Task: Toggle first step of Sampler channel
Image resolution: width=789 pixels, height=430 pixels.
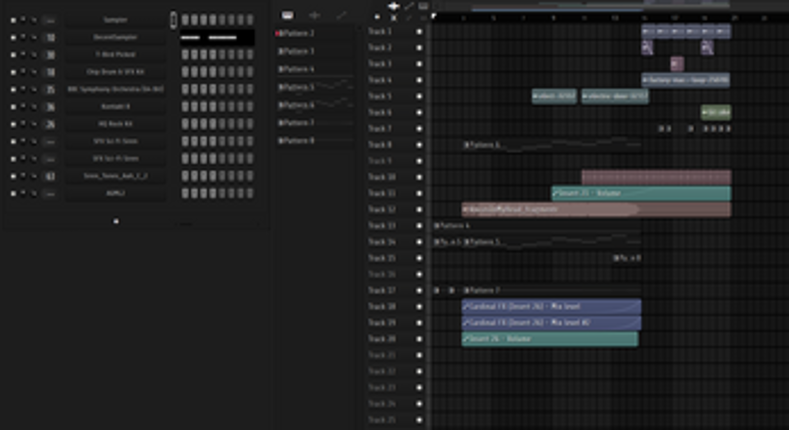Action: pos(185,20)
